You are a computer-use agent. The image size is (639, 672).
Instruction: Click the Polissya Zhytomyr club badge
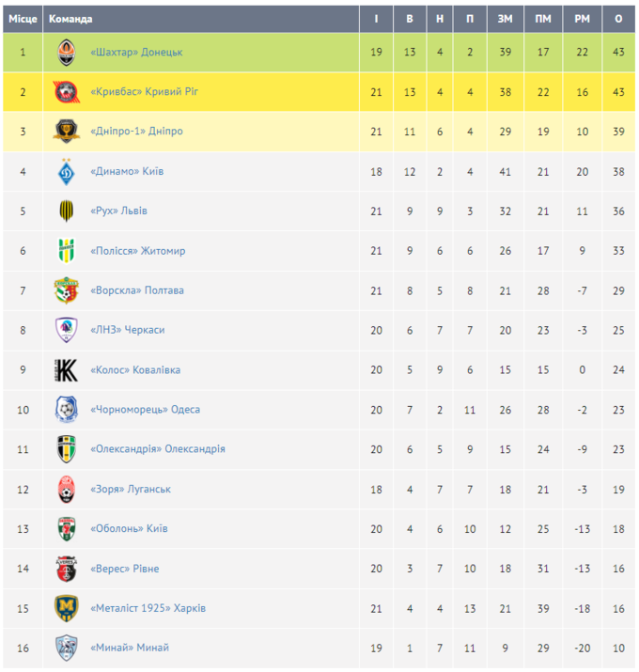[x=66, y=251]
